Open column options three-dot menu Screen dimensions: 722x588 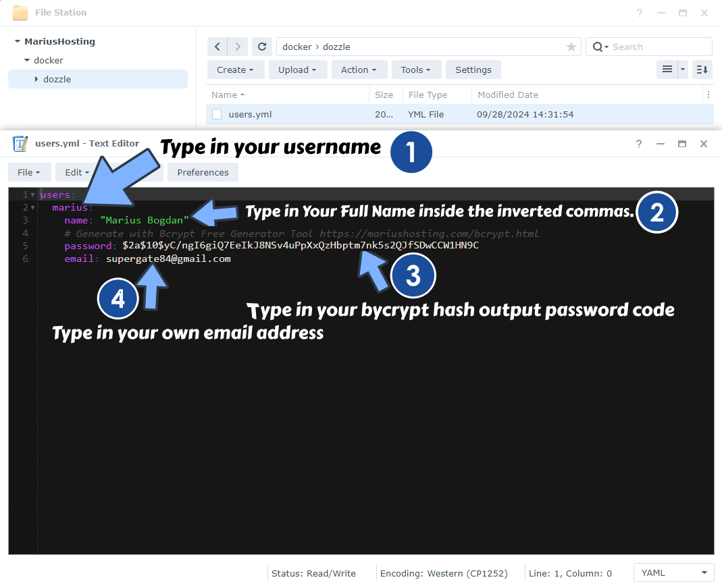(x=708, y=95)
